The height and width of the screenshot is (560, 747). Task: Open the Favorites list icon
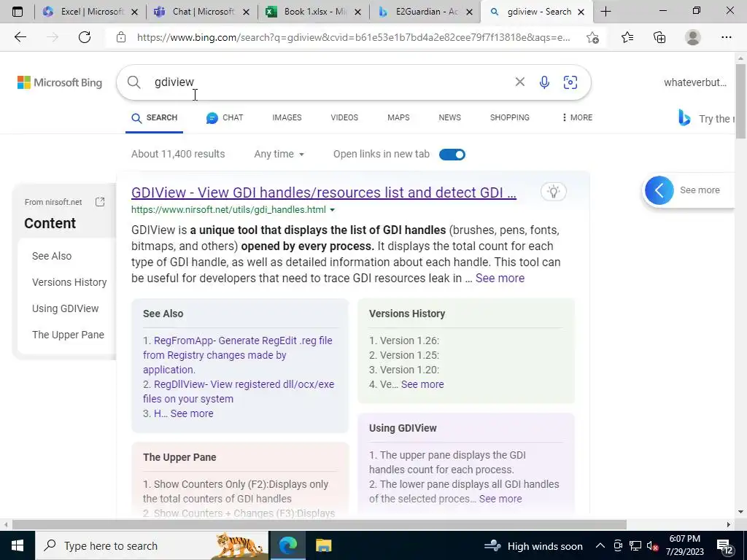coord(627,37)
